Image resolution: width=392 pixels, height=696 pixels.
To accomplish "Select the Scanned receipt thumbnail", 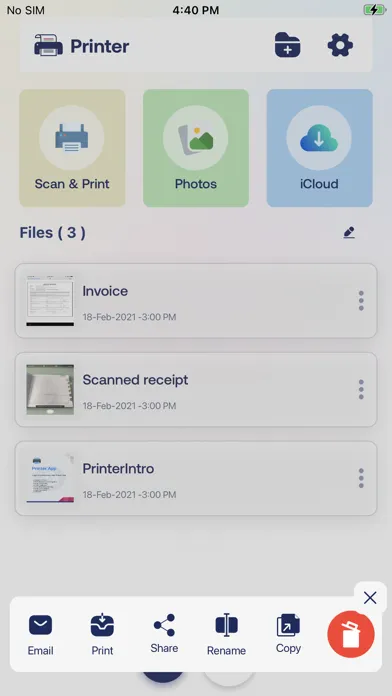I will coord(50,390).
